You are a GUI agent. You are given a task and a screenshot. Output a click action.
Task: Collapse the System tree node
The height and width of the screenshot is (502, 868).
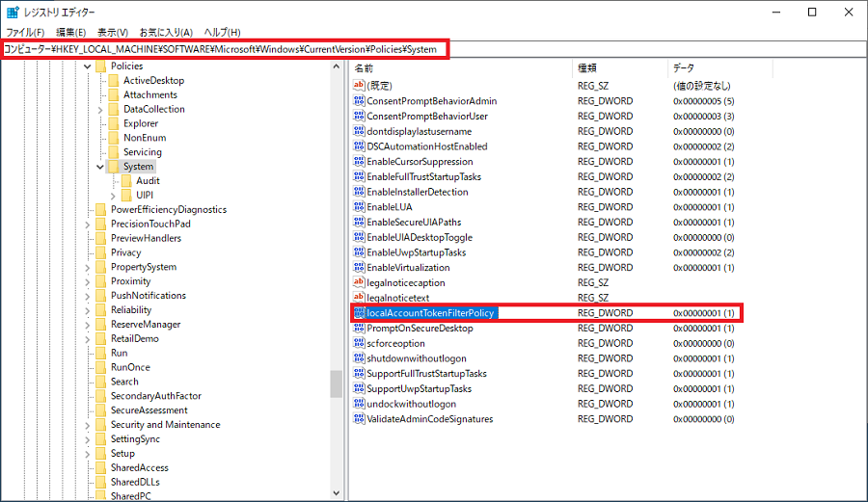point(100,167)
